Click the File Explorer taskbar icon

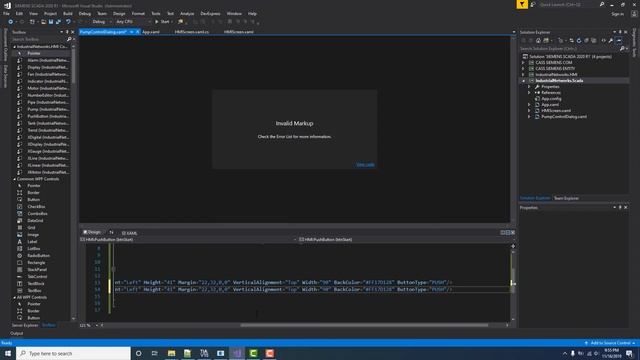click(x=171, y=353)
